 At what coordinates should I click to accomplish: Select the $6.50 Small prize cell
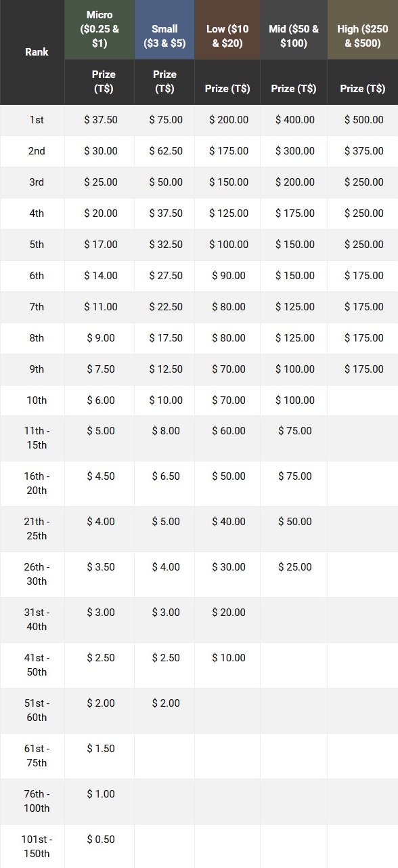(164, 476)
